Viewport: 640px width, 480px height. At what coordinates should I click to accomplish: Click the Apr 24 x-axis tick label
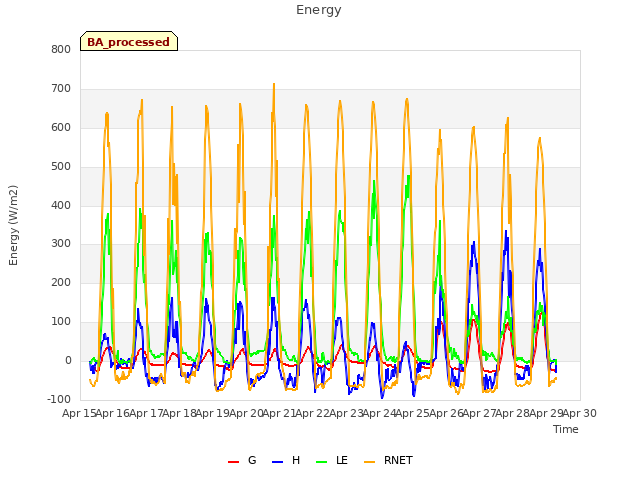pos(380,413)
